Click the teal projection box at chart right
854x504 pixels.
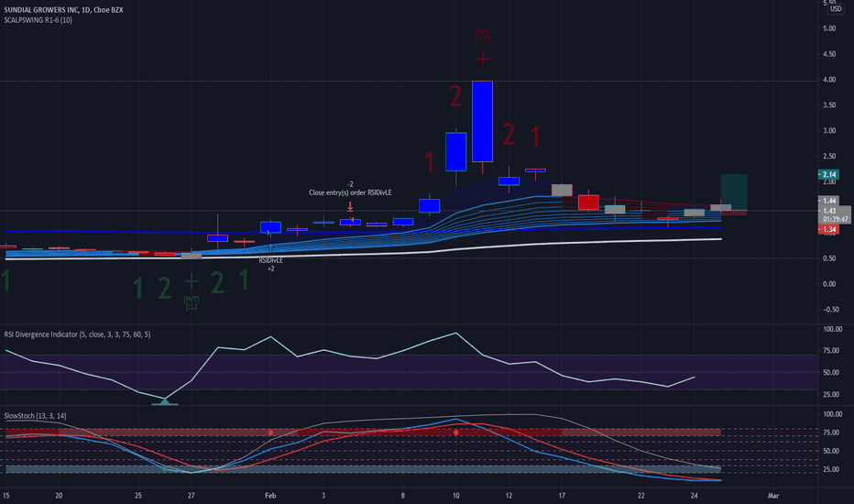734,192
